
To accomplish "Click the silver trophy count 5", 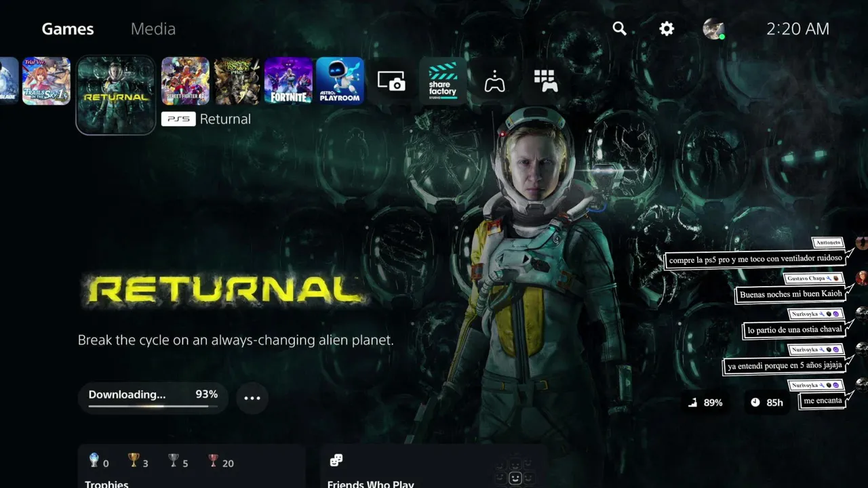I will point(178,462).
